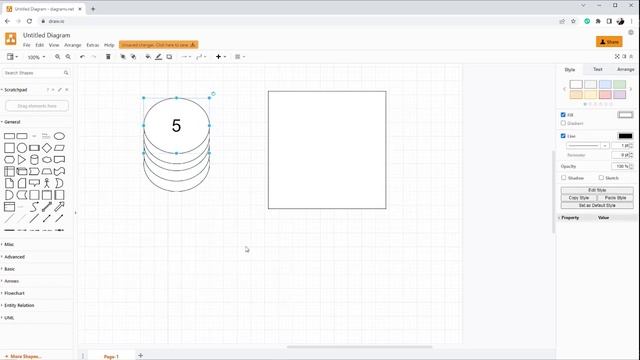This screenshot has width=640, height=360.
Task: Expand the Flowchart shapes section
Action: pyautogui.click(x=14, y=293)
